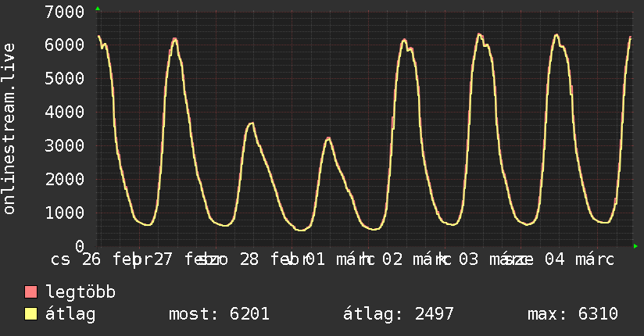Click the yellow 'átlag' legend swatch
The height and width of the screenshot is (336, 644).
coord(30,314)
